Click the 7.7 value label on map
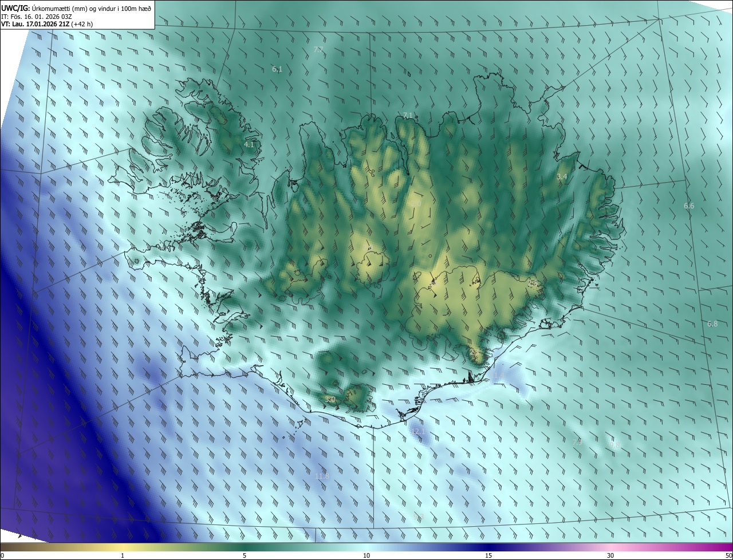This screenshot has height=560, width=733. point(318,50)
